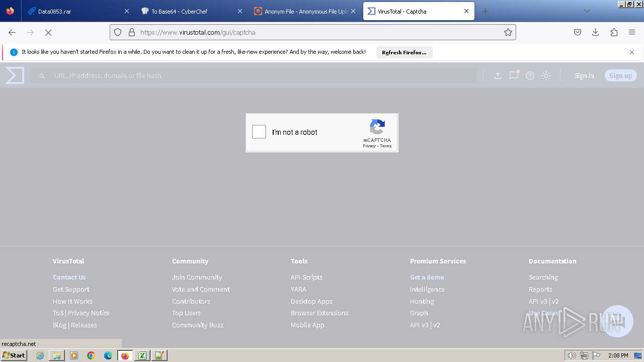This screenshot has height=362, width=644.
Task: Click the search magnifier icon in VirusTotal bar
Action: 42,76
